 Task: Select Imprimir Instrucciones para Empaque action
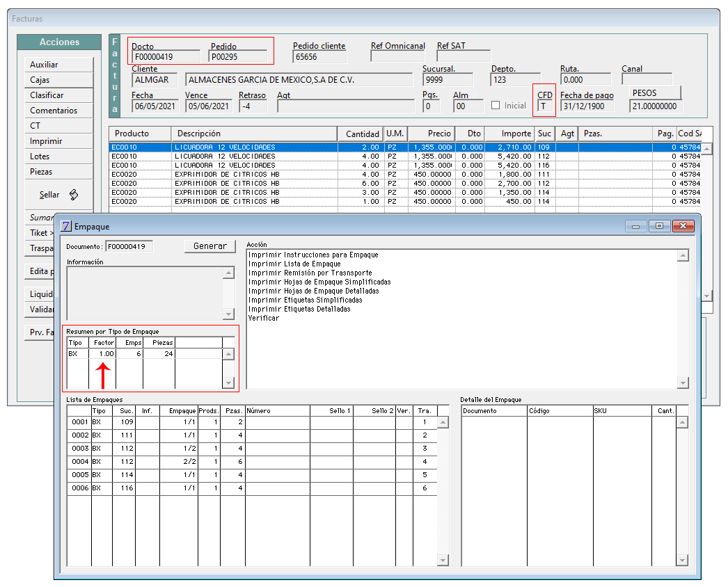click(313, 255)
